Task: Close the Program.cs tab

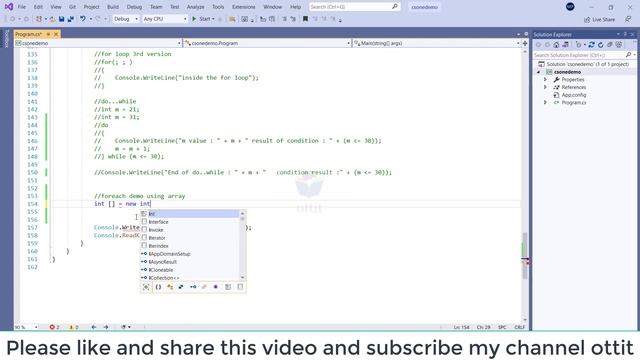Action: 56,34
